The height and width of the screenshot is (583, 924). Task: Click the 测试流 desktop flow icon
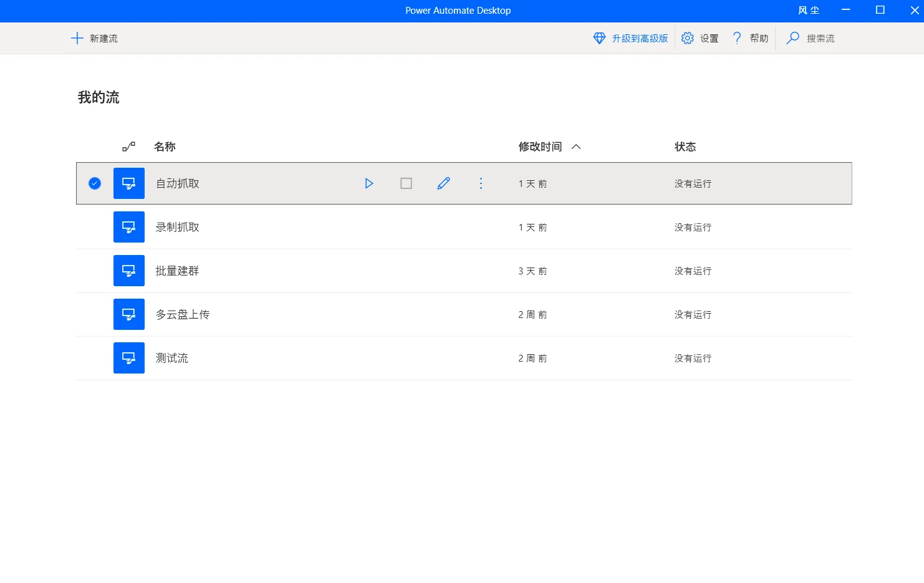(x=129, y=358)
